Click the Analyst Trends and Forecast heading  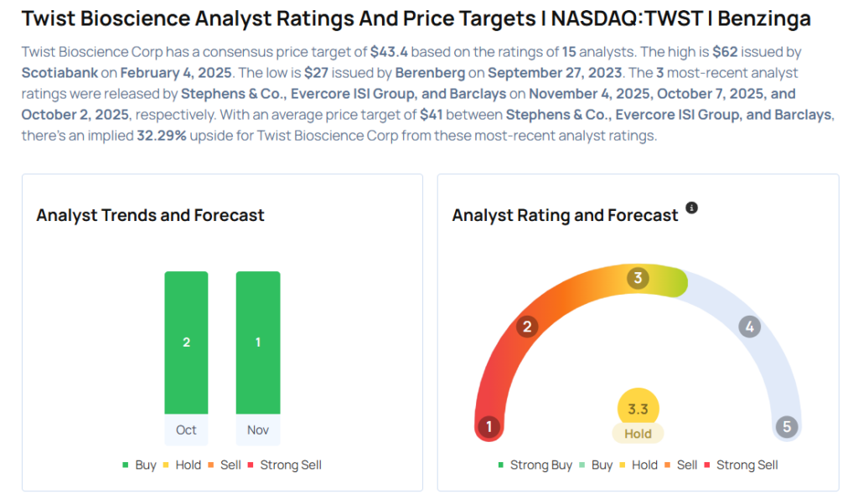click(x=150, y=215)
